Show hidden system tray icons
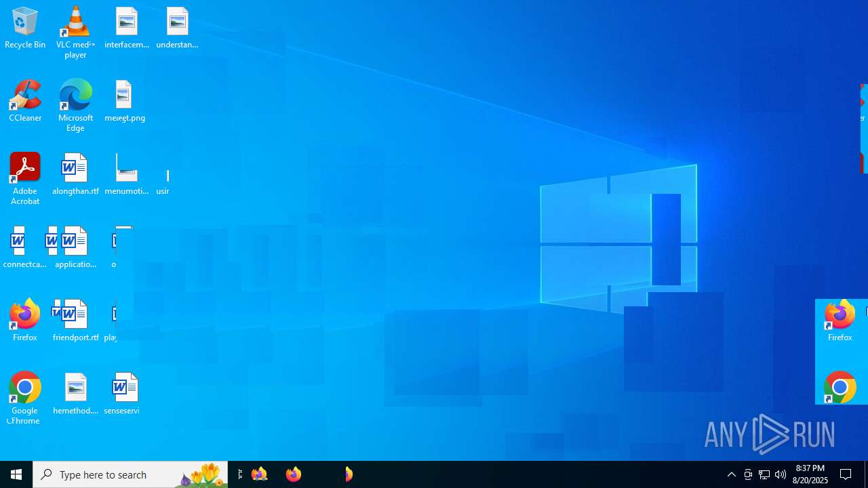This screenshot has width=868, height=488. (x=732, y=474)
